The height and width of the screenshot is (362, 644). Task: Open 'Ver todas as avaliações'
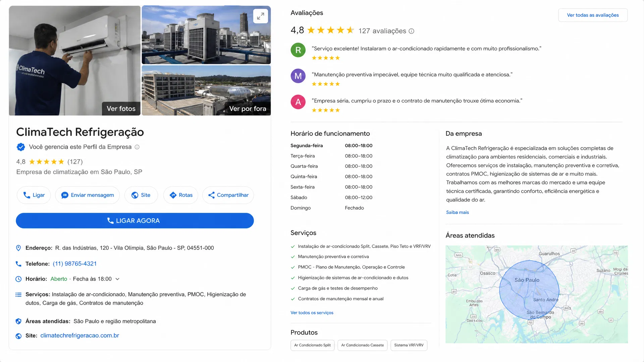pyautogui.click(x=593, y=15)
